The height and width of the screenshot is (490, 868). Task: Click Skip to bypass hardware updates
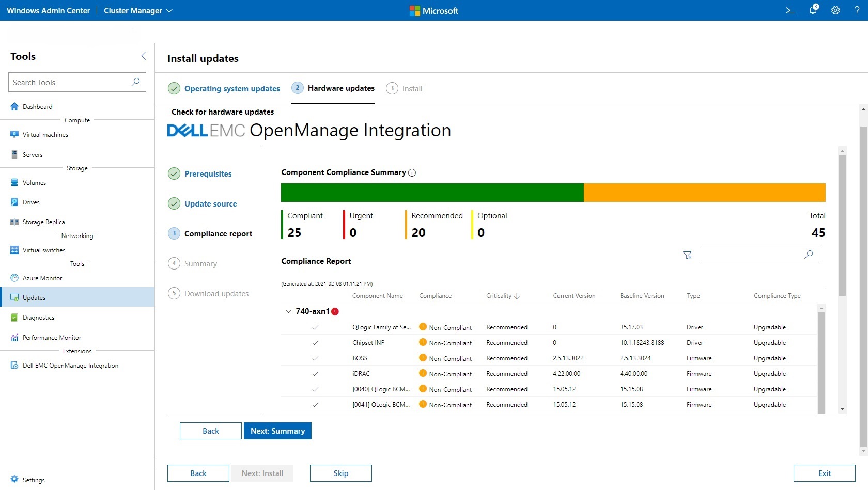340,473
